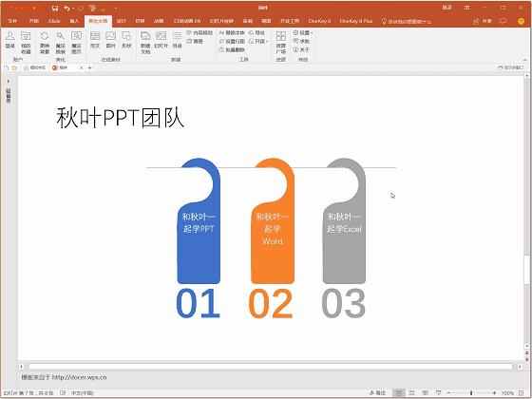Viewport: 532px width, 399px height.
Task: Click 显示多窗口 show multiple windows
Action: (511, 67)
